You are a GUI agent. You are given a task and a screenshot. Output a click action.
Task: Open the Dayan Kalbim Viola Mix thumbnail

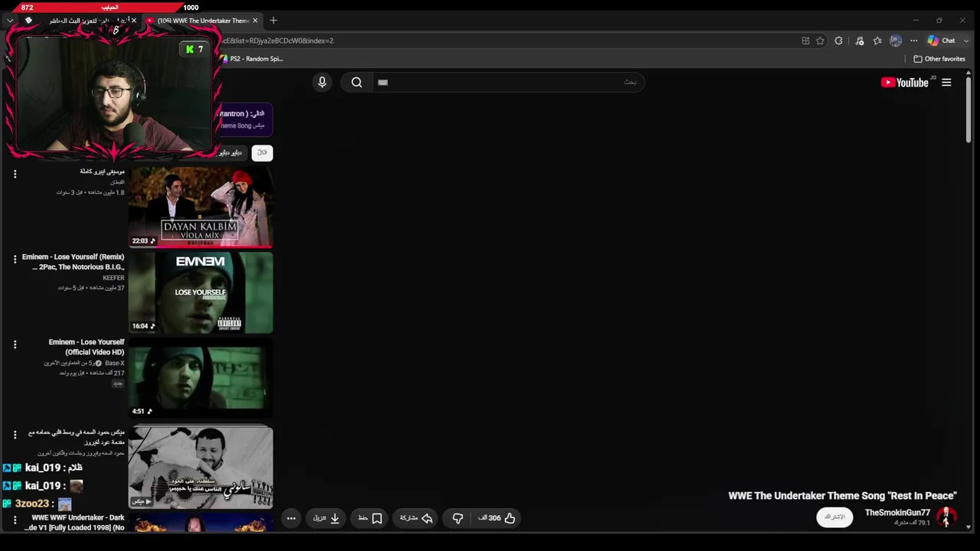[201, 207]
